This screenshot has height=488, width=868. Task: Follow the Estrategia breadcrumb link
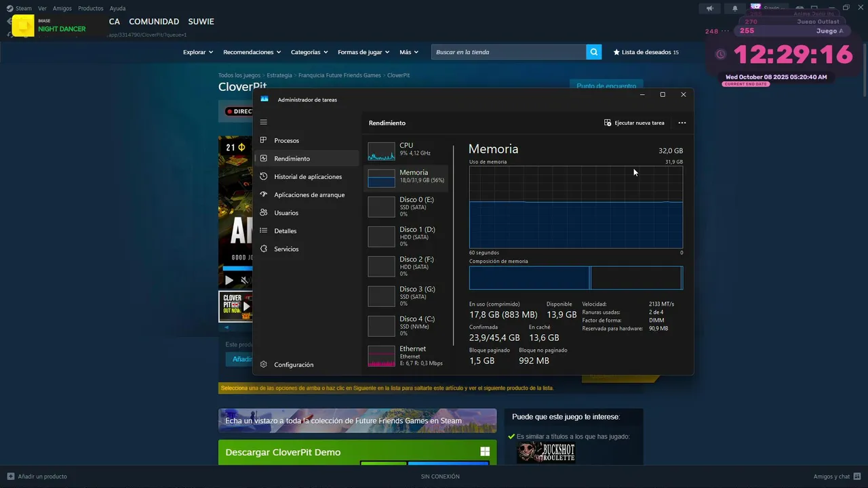279,75
